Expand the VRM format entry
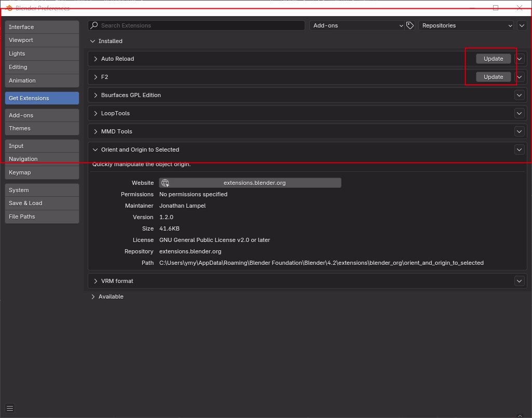Viewport: 532px width, 418px height. (x=96, y=281)
